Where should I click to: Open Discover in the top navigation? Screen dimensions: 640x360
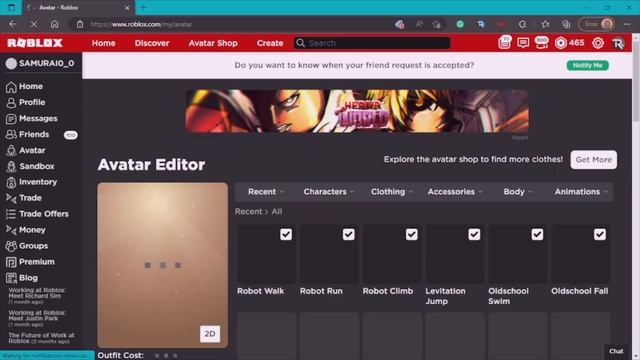152,43
